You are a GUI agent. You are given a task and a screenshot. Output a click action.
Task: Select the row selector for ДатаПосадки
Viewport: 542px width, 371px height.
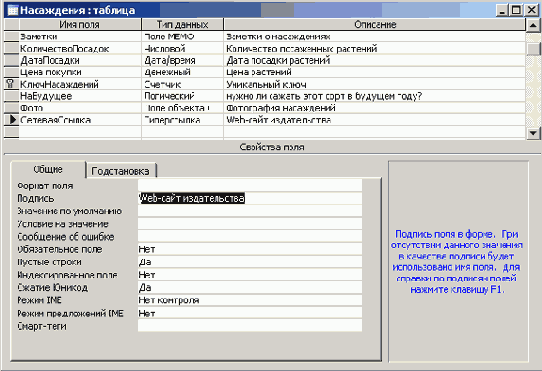tap(11, 60)
